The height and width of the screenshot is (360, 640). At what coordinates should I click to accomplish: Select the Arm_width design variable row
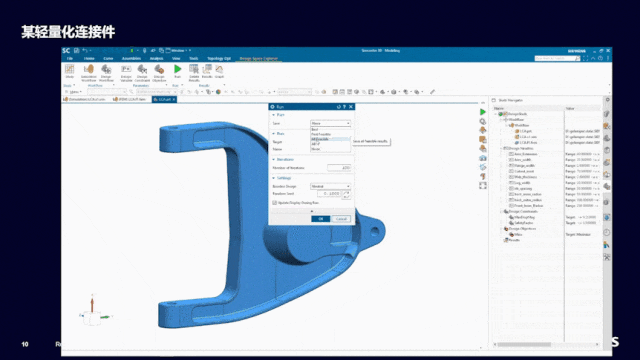coord(520,160)
